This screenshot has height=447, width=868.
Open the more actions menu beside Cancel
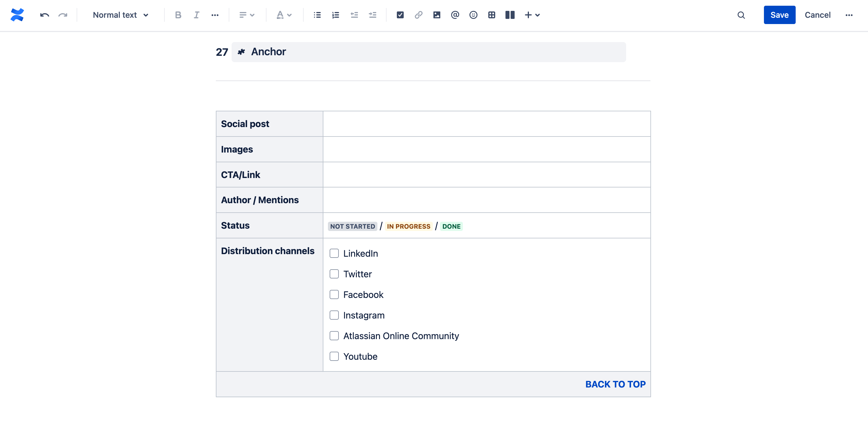pyautogui.click(x=849, y=15)
